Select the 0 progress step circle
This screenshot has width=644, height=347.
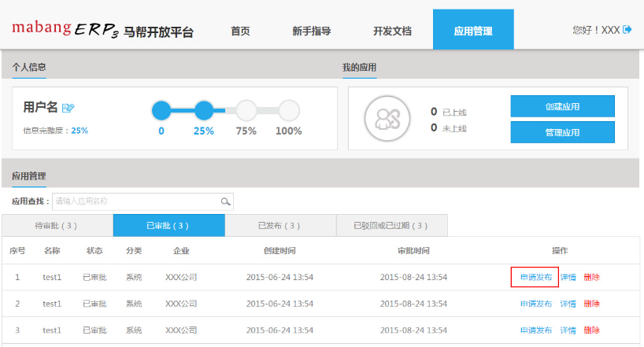coord(161,110)
